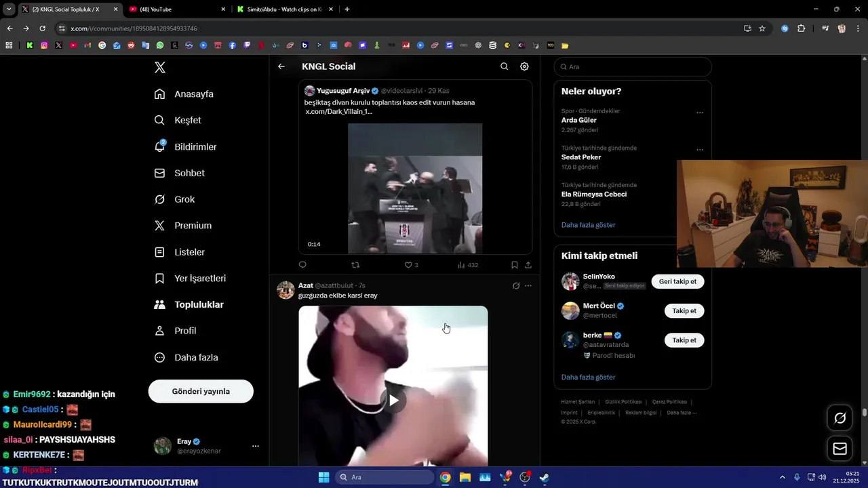
Task: Open Anasayfa home page
Action: (x=184, y=94)
